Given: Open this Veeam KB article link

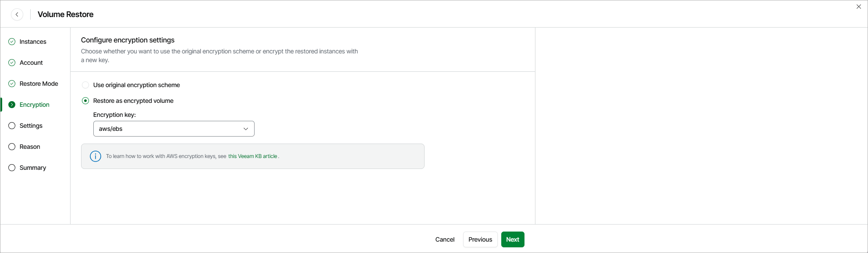Looking at the screenshot, I should 253,156.
